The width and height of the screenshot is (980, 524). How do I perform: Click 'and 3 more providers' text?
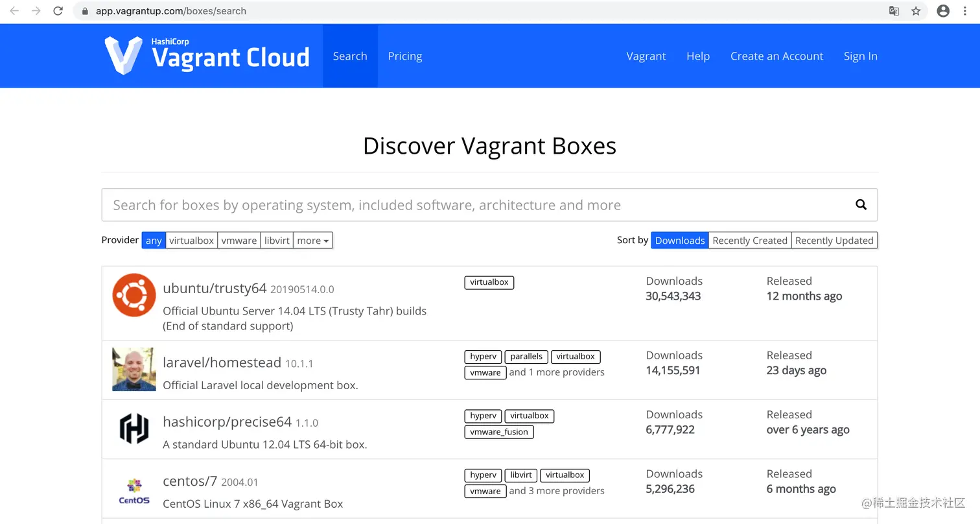point(557,491)
